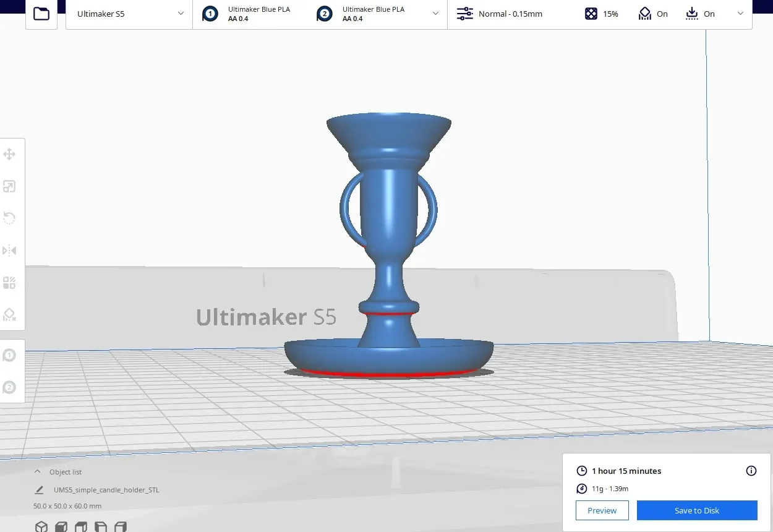The height and width of the screenshot is (532, 773).
Task: Click Ultimaker Blue PLA for extruder 2
Action: pyautogui.click(x=374, y=9)
